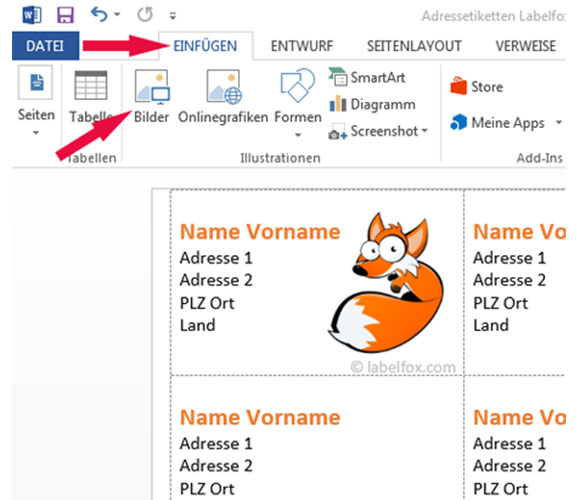Image resolution: width=580 pixels, height=500 pixels.
Task: Click 'Adresse 2' in the first label
Action: click(216, 280)
